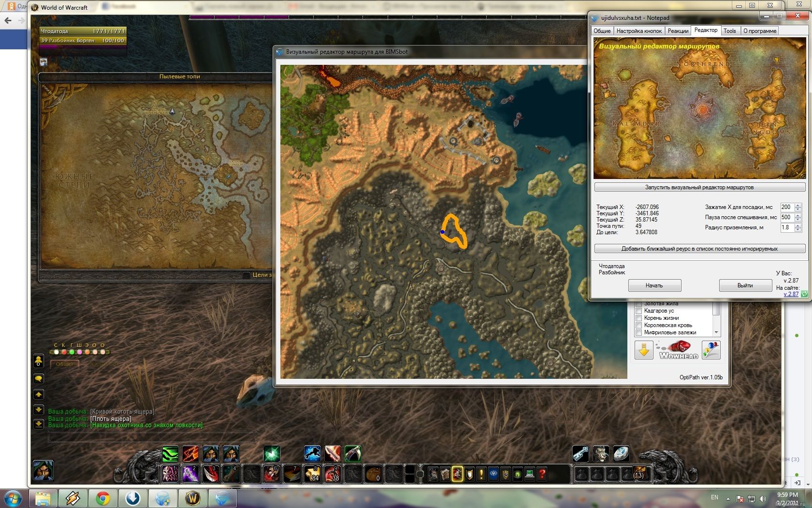Select Редактор tab

[706, 30]
